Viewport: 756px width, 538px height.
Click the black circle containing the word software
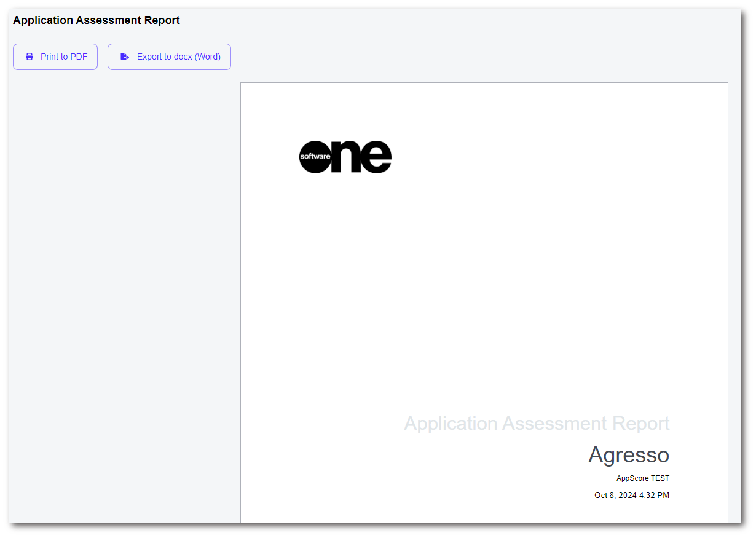pyautogui.click(x=315, y=157)
